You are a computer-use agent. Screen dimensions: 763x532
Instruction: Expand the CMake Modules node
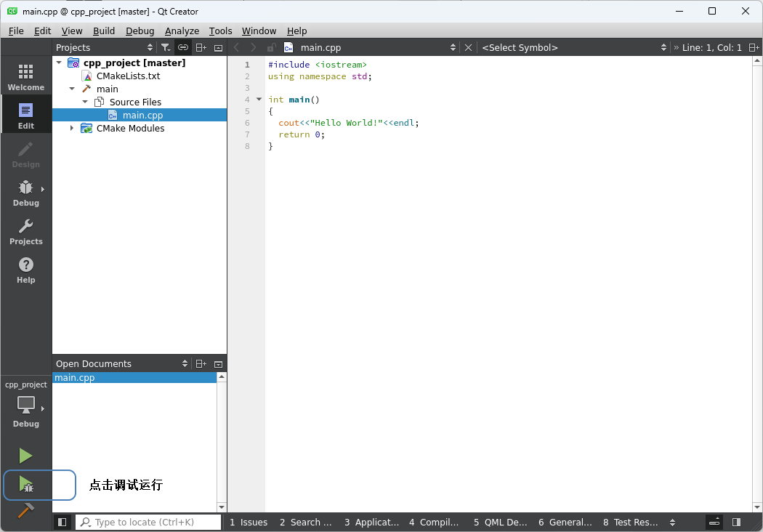click(x=72, y=128)
